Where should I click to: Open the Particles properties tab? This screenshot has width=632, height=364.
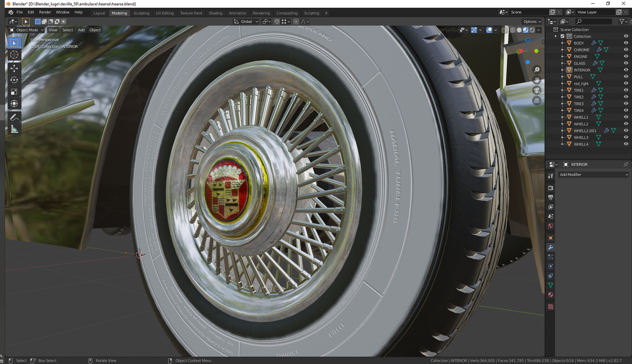[551, 257]
